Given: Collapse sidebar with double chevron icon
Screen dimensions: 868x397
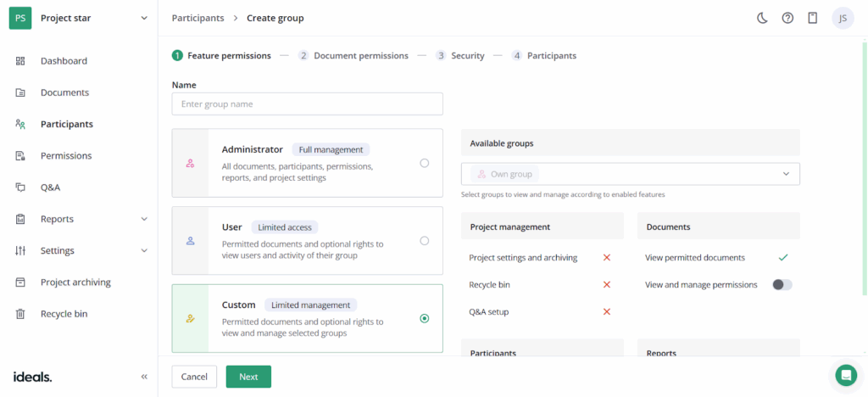Looking at the screenshot, I should click(x=144, y=377).
